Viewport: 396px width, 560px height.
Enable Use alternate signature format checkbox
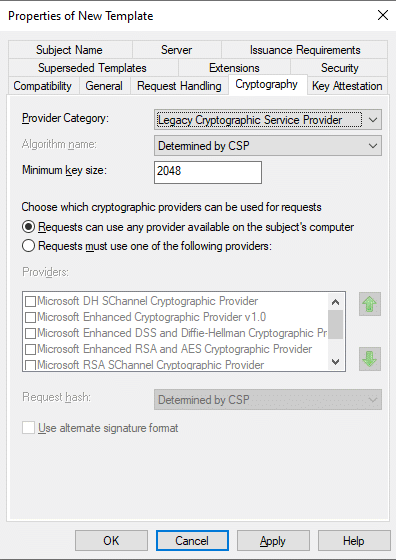click(29, 428)
